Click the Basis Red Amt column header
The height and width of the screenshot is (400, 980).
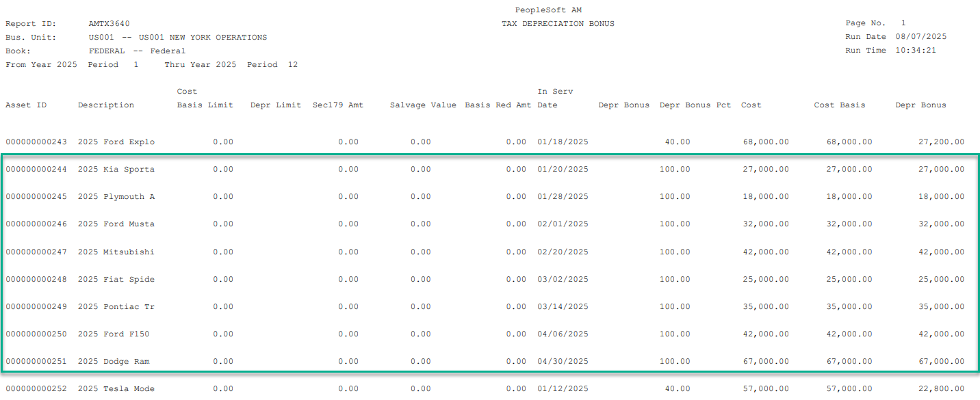pos(498,105)
